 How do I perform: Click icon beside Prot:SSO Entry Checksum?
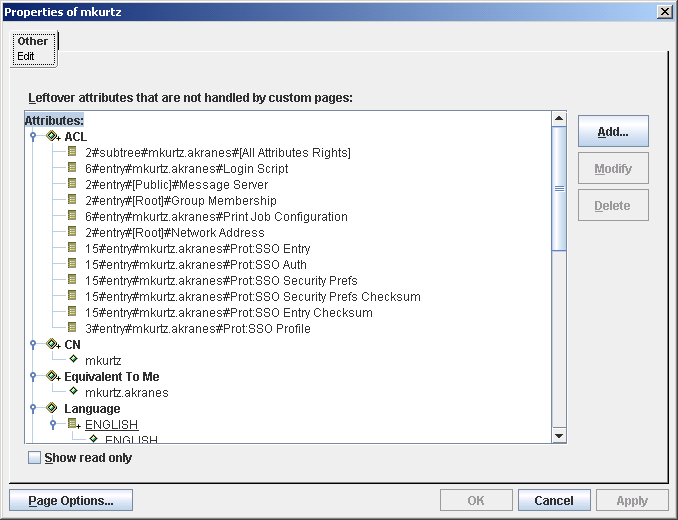(x=72, y=311)
